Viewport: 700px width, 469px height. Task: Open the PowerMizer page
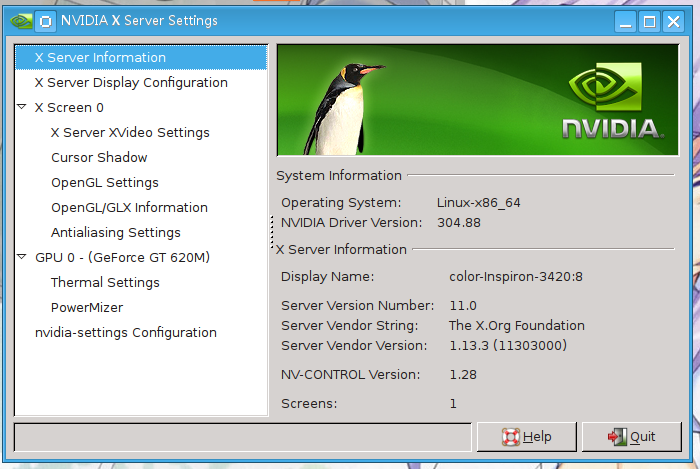[87, 307]
